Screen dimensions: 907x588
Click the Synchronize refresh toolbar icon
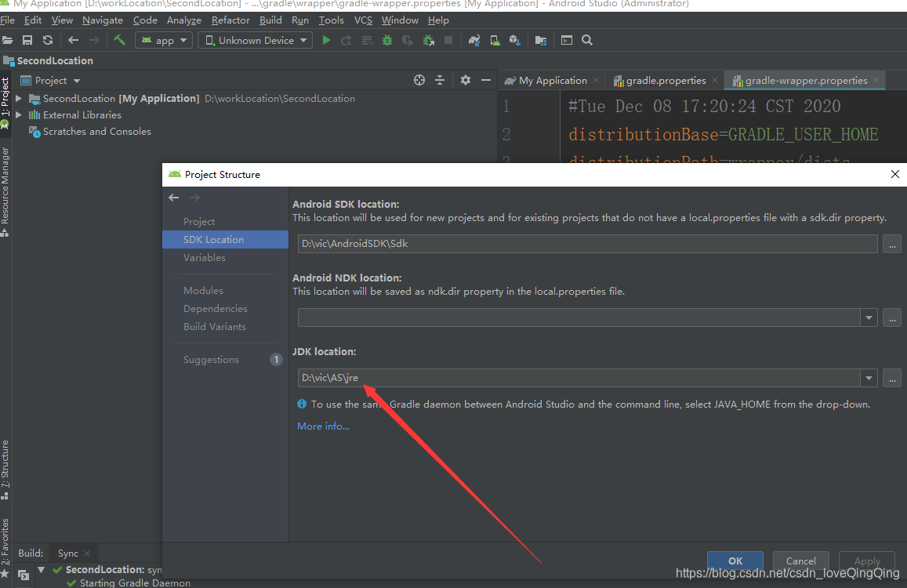click(x=48, y=41)
